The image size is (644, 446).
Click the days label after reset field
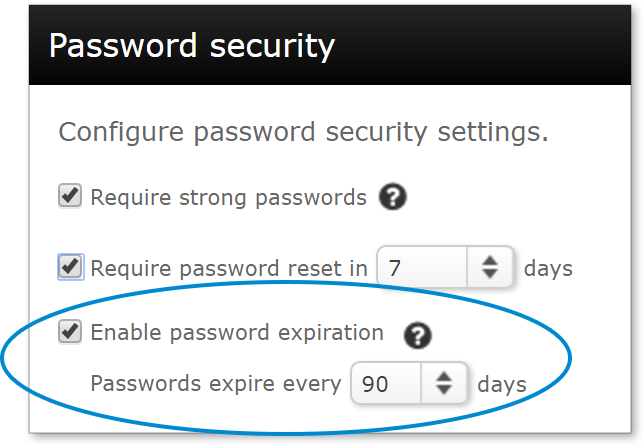(x=548, y=269)
